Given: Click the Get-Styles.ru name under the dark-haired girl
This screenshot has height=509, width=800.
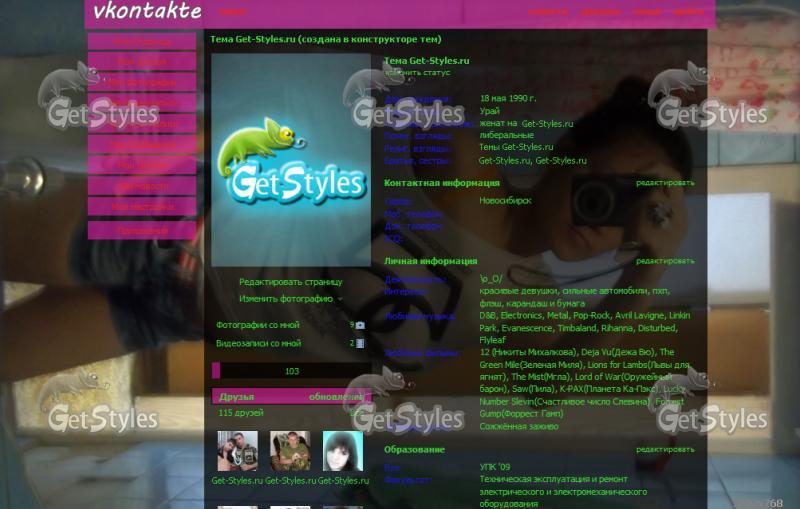Looking at the screenshot, I should (343, 480).
